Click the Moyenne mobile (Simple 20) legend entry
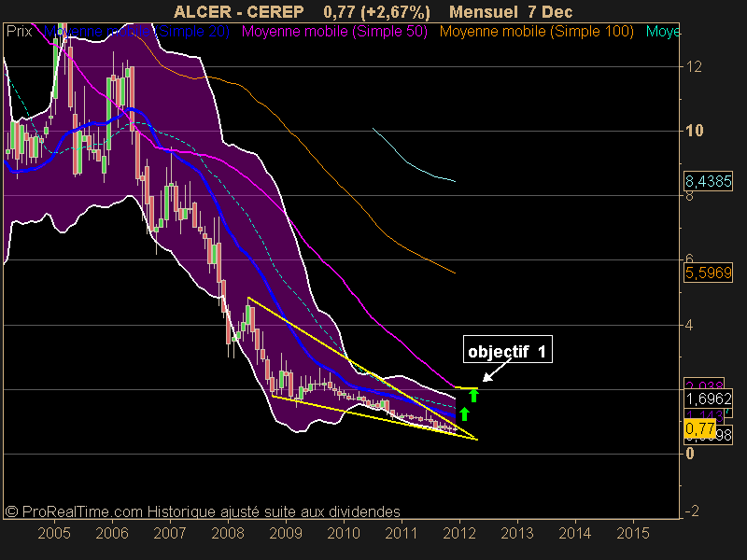 (x=136, y=32)
